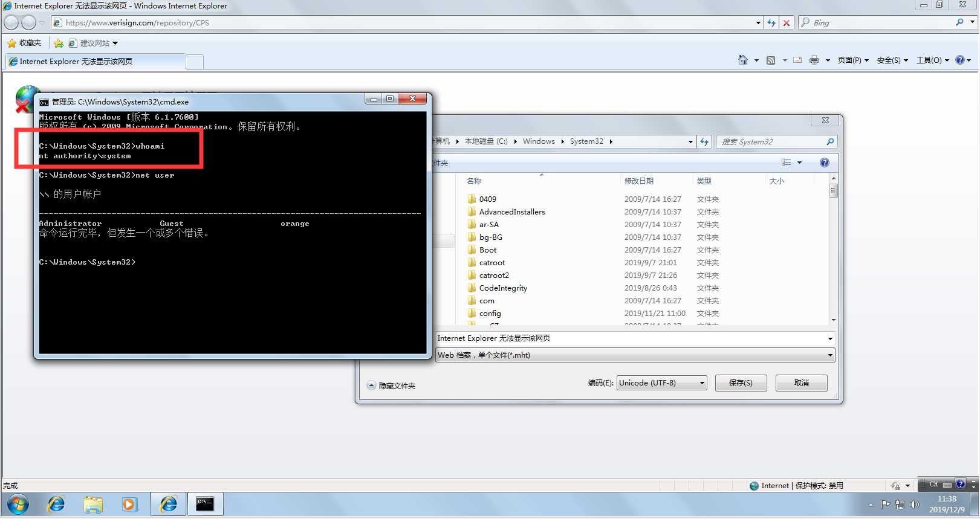Show hidden tray icons arrow
This screenshot has width=980, height=519.
871,504
